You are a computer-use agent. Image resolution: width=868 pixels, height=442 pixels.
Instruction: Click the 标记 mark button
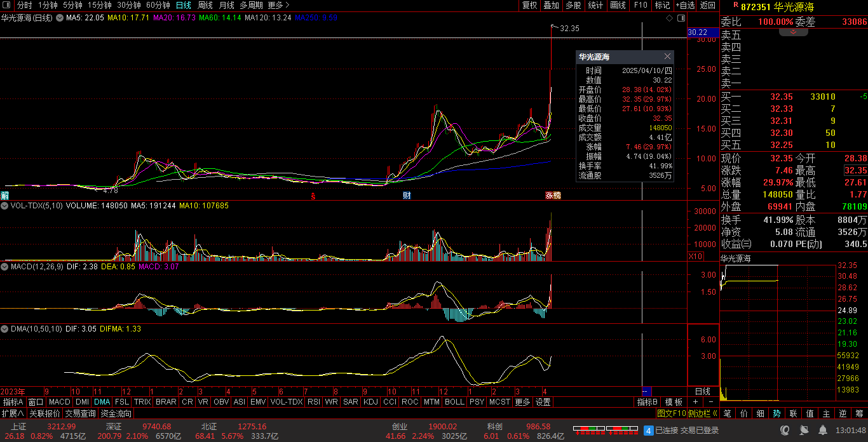point(662,5)
